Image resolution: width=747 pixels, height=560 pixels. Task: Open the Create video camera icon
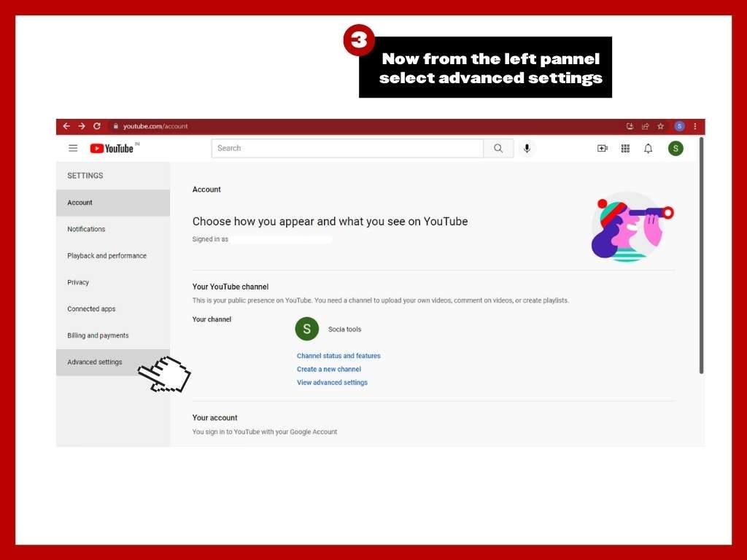pyautogui.click(x=602, y=149)
